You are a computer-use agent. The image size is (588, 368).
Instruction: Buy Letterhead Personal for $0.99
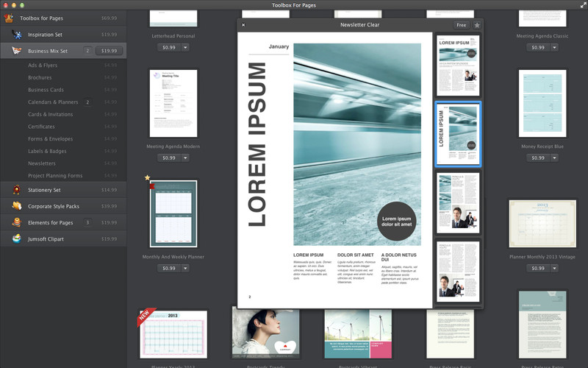(x=169, y=47)
